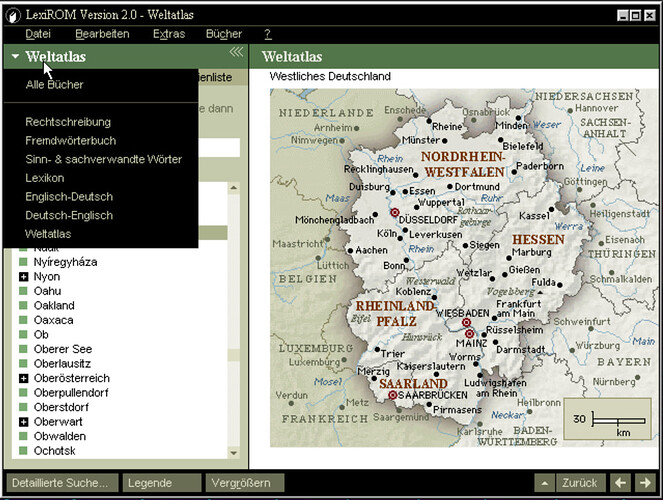Viewport: 663px width, 500px height.
Task: Select Nyíregyháza in the list
Action: point(66,262)
